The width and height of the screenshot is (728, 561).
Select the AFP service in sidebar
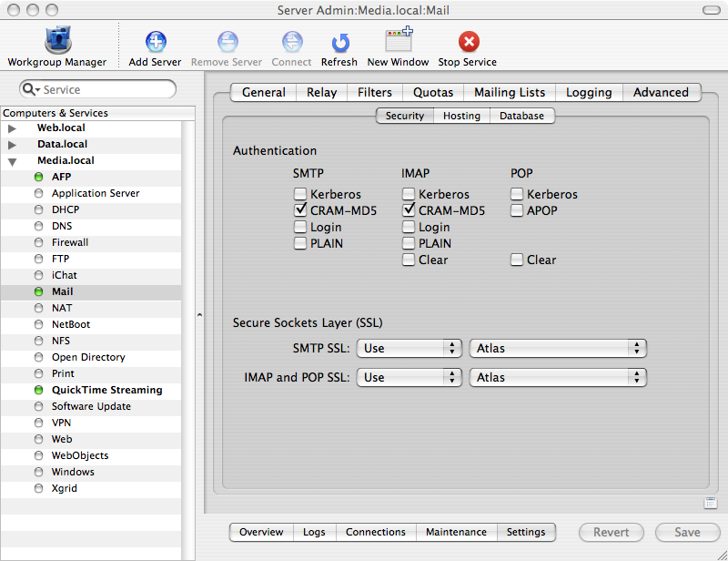click(x=61, y=177)
